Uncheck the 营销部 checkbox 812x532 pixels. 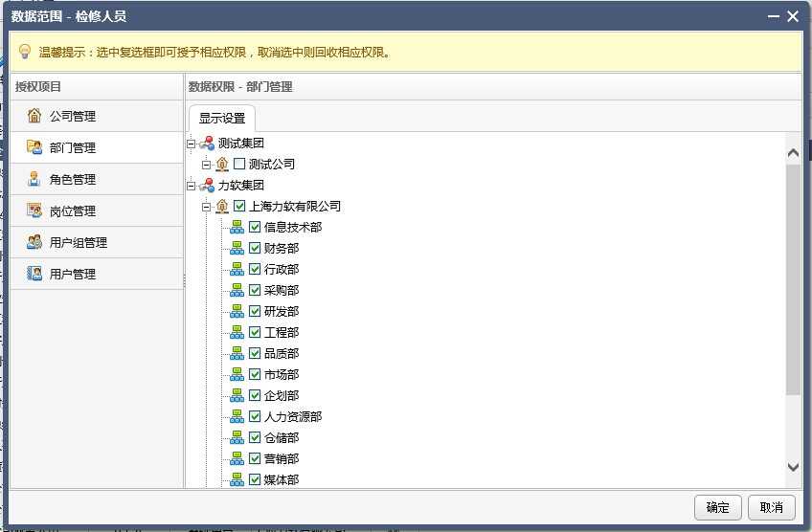[x=255, y=458]
